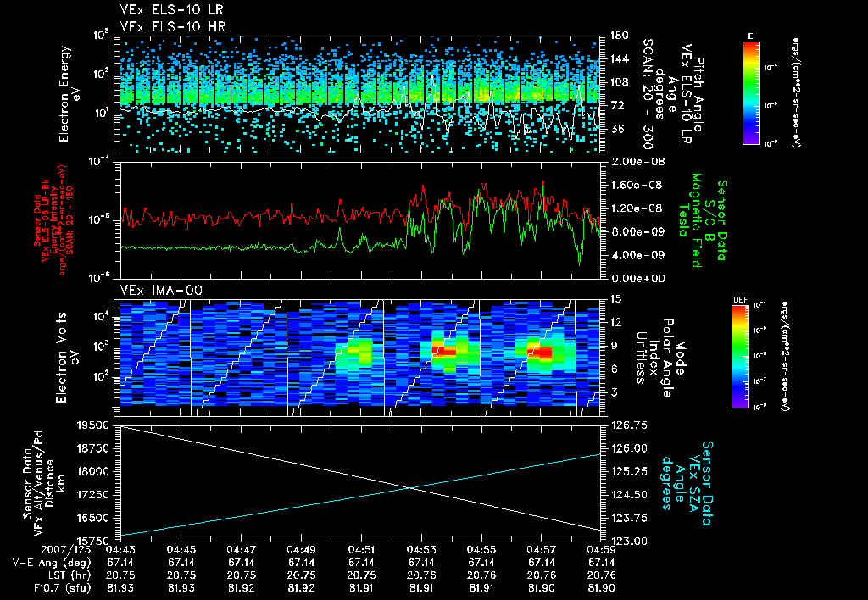The image size is (868, 600).
Task: Click the altitude tick value 18000
Action: (93, 471)
